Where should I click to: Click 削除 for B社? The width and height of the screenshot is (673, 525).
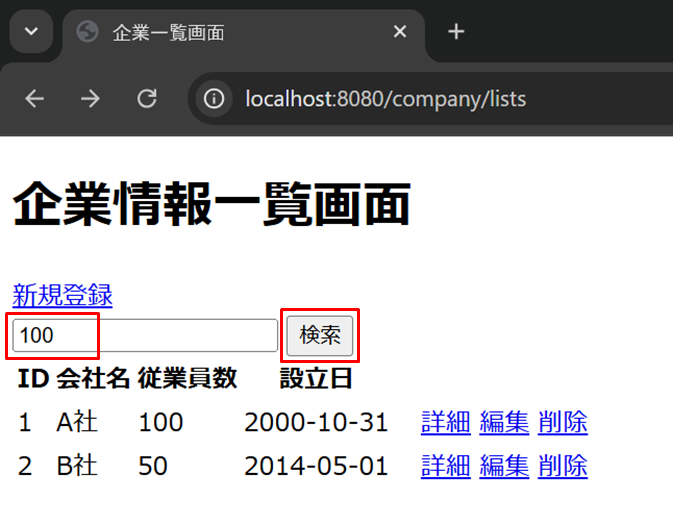(x=563, y=466)
